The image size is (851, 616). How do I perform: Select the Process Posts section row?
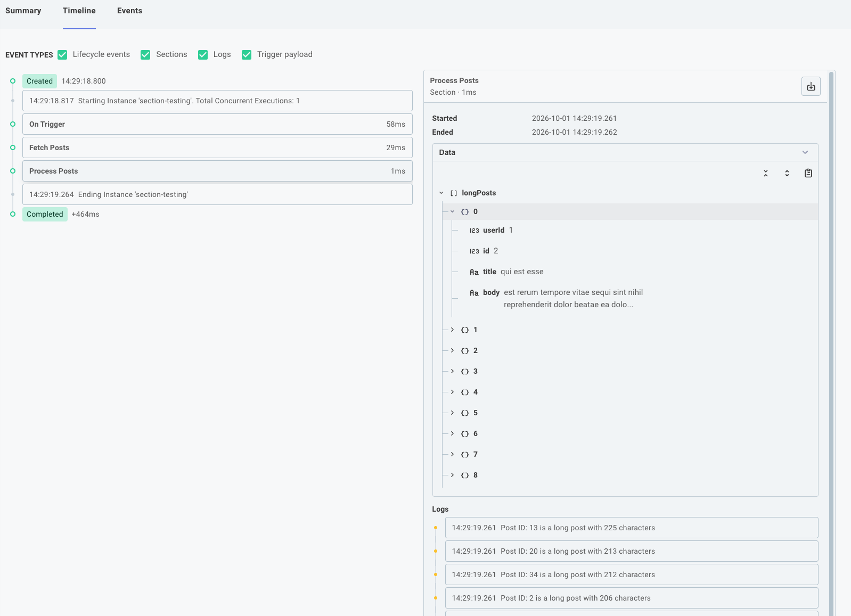point(217,171)
